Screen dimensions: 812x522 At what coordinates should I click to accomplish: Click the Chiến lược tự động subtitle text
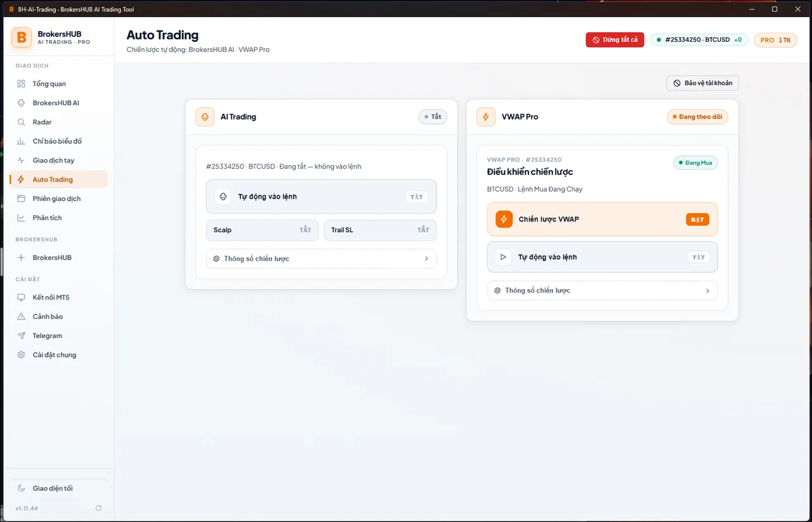(198, 49)
